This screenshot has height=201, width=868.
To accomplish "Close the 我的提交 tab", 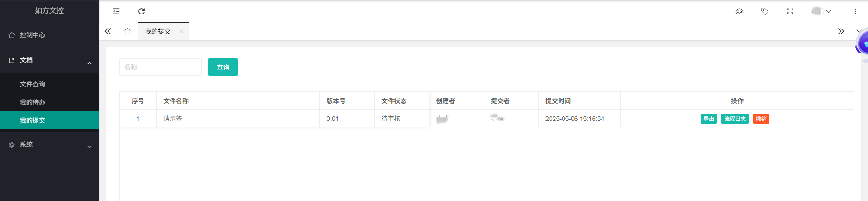I will (x=181, y=31).
